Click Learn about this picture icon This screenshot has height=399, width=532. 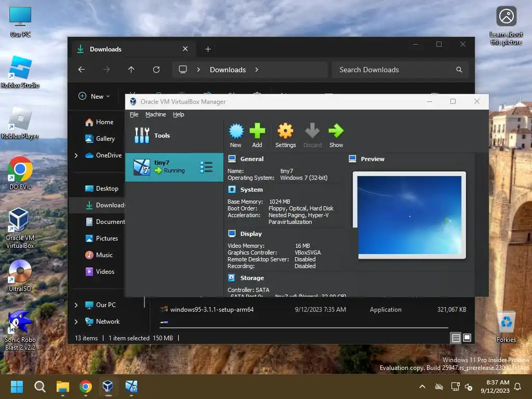pyautogui.click(x=506, y=26)
